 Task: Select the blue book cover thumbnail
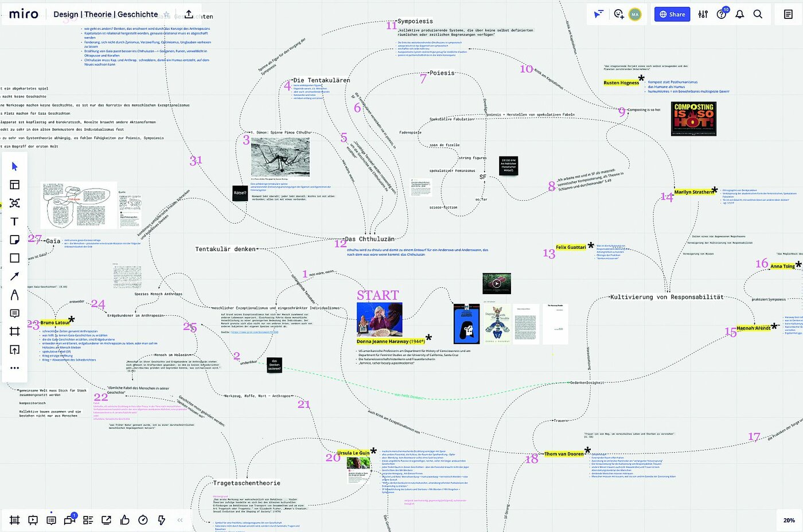click(467, 324)
